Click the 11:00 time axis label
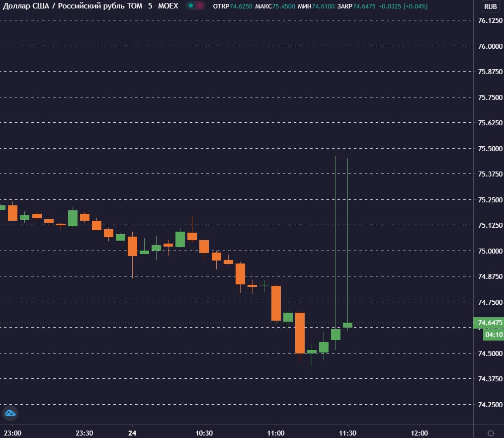This screenshot has width=504, height=438. coord(276,433)
